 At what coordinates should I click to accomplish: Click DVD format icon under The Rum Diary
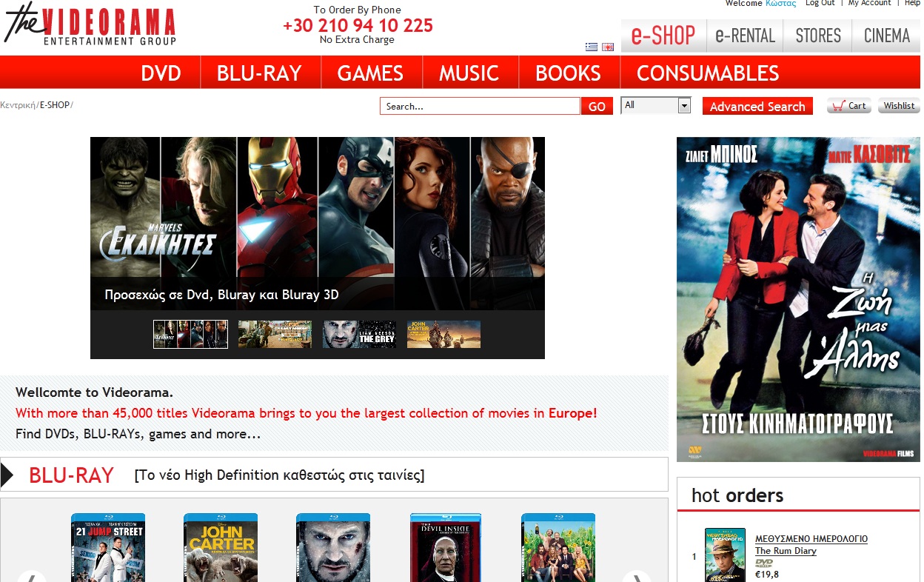(x=763, y=563)
